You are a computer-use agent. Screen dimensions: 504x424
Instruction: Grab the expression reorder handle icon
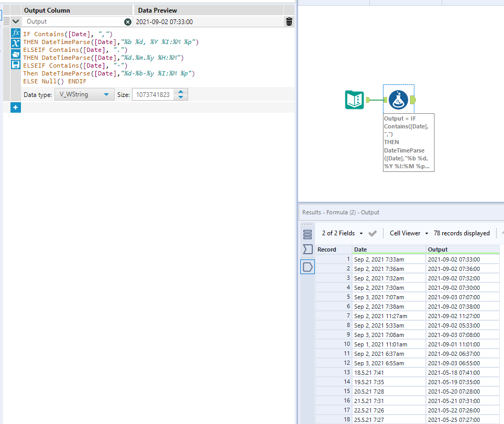(x=6, y=21)
